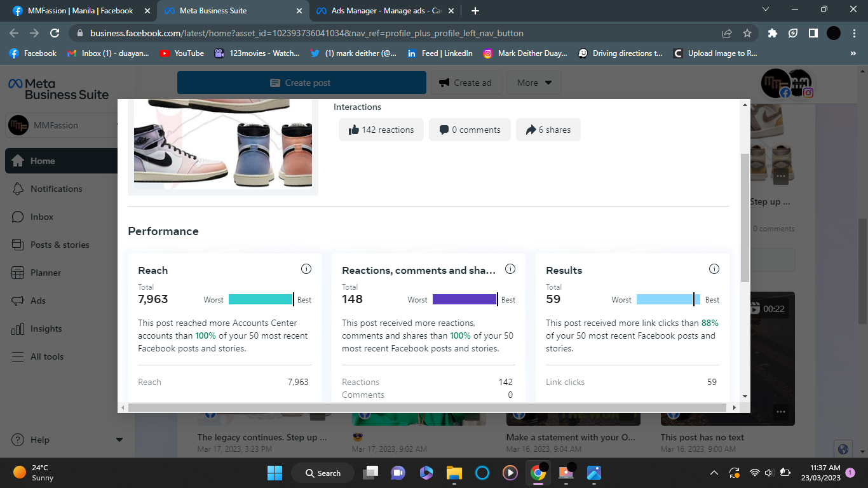Image resolution: width=868 pixels, height=488 pixels.
Task: Click the sneaker post image thumbnail
Action: [x=223, y=145]
